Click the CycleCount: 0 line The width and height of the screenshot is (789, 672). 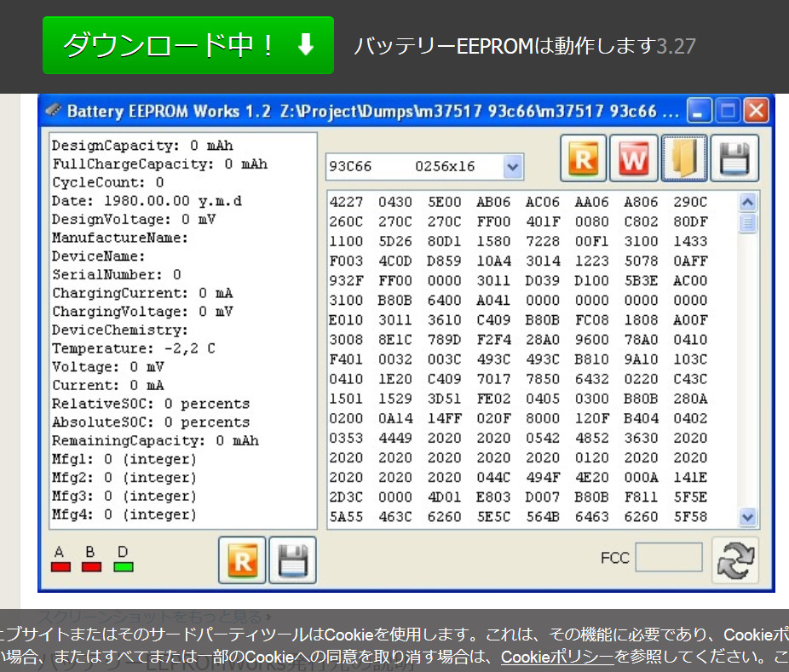tap(107, 182)
